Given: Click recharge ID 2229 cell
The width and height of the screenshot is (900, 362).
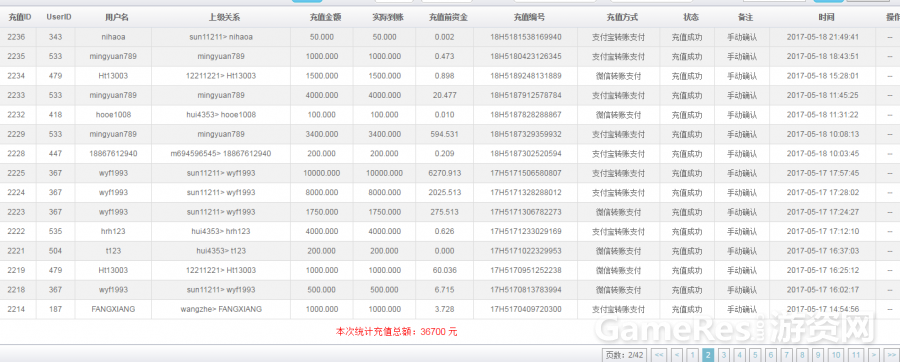Looking at the screenshot, I should (x=17, y=135).
